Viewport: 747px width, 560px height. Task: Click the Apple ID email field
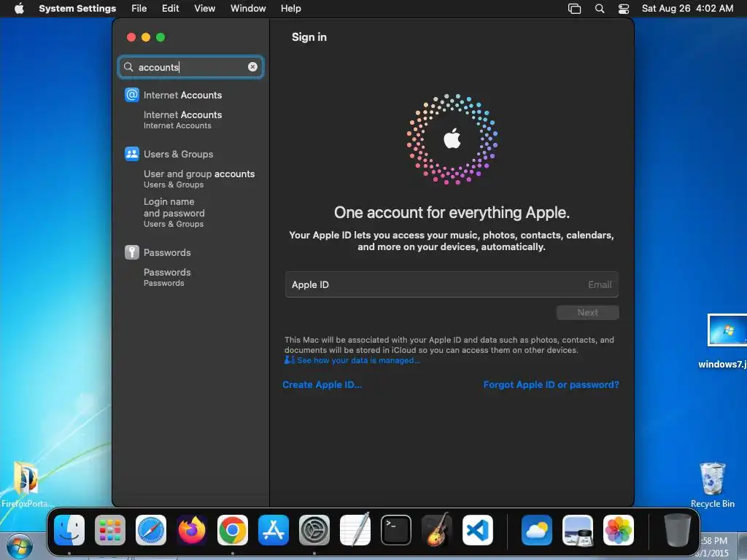(452, 284)
